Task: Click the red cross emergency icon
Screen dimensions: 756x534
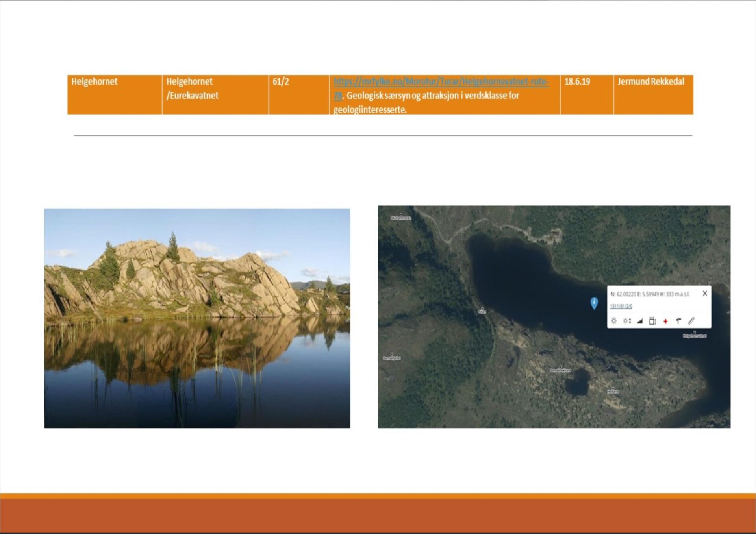Action: pyautogui.click(x=665, y=321)
